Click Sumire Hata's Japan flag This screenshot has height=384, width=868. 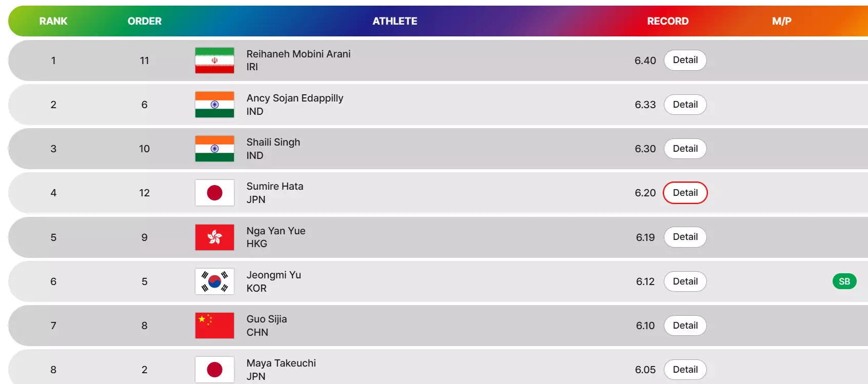click(214, 193)
